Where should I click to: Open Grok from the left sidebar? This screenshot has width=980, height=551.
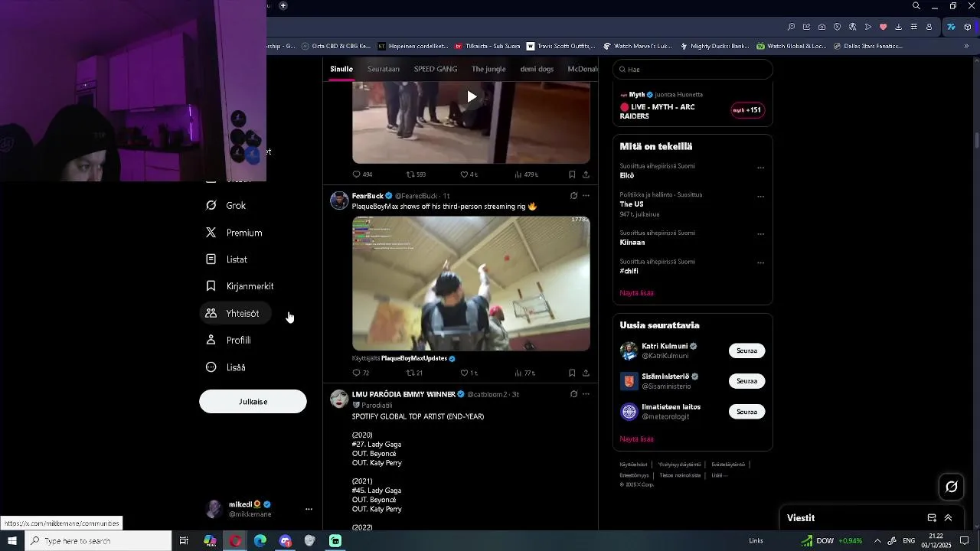tap(226, 205)
